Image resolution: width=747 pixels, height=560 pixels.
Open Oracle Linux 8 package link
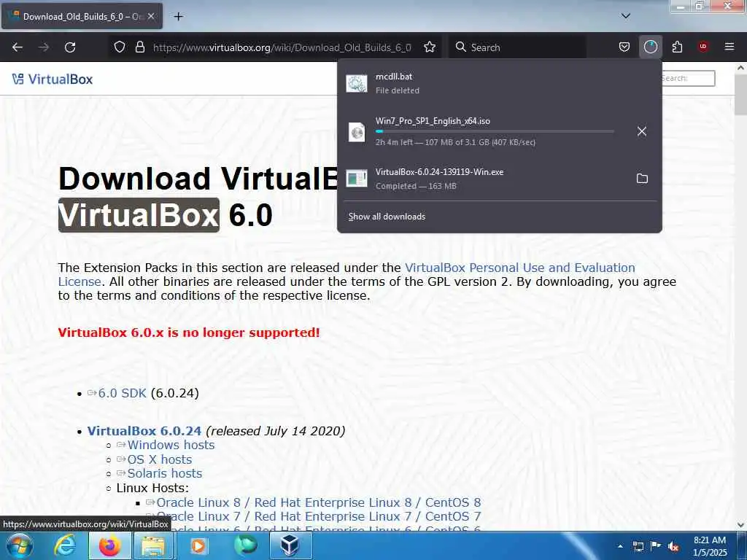coord(318,502)
